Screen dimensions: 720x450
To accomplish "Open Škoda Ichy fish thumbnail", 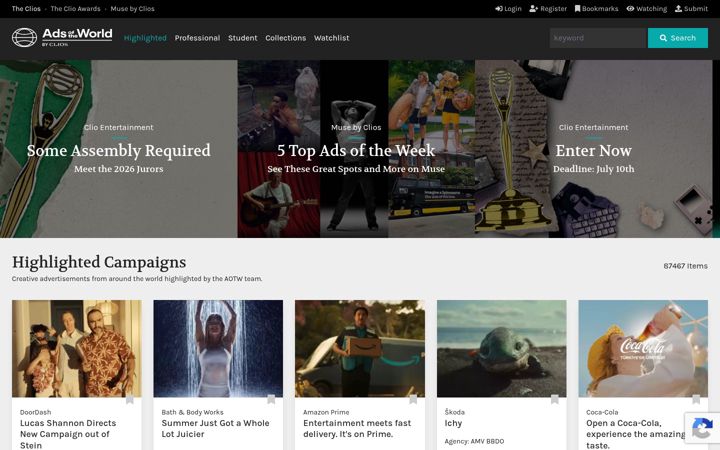I will 501,349.
